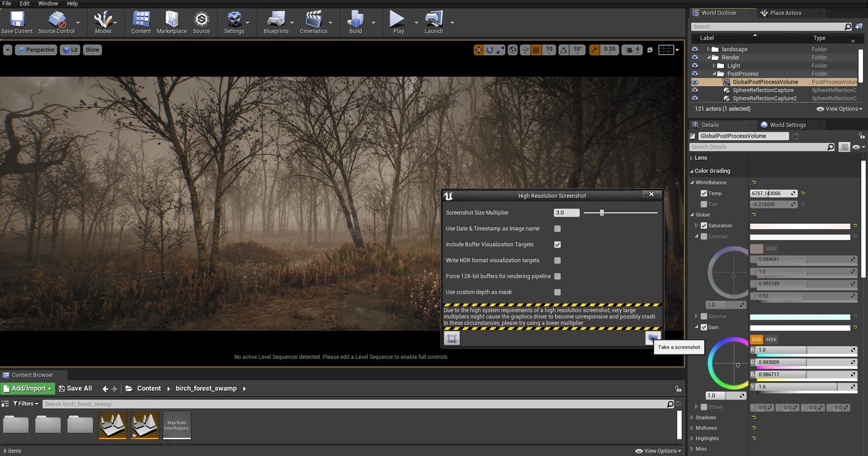Image resolution: width=868 pixels, height=456 pixels.
Task: Expand the landscape folder in outliner
Action: (x=708, y=49)
